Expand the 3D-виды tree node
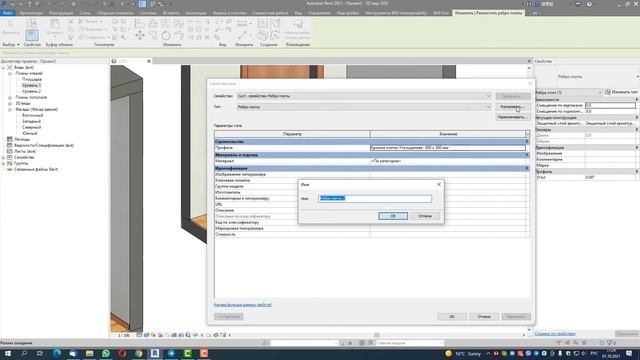The width and height of the screenshot is (640, 360). pyautogui.click(x=10, y=104)
